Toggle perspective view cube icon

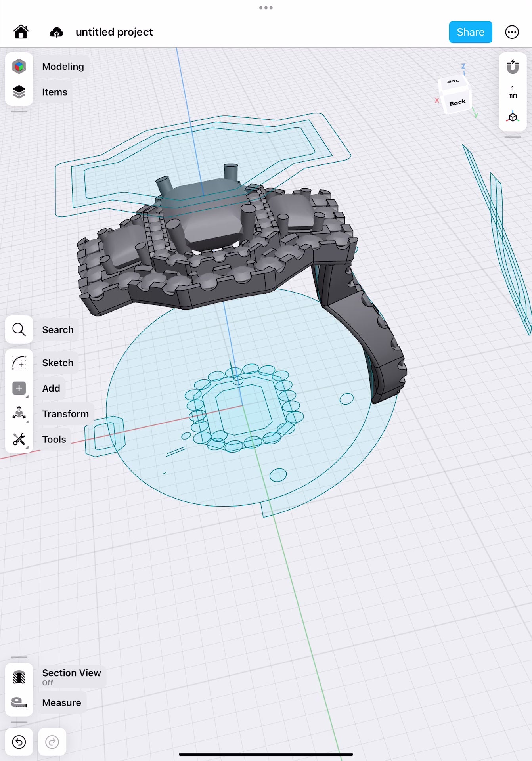pos(513,117)
